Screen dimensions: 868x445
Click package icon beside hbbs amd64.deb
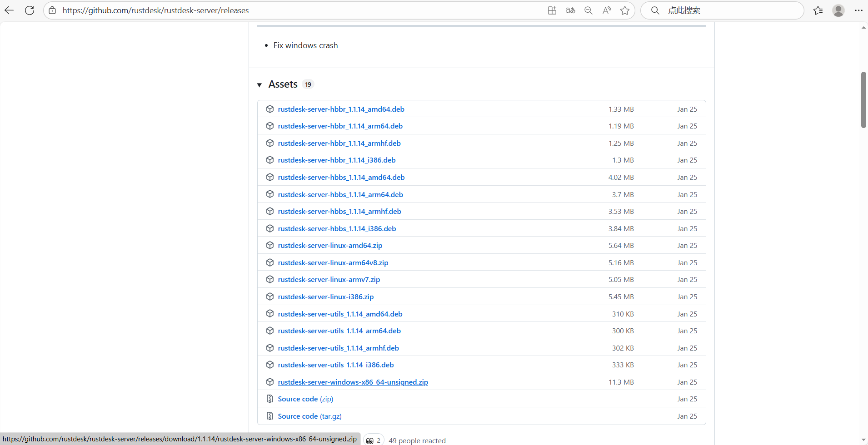(x=270, y=177)
